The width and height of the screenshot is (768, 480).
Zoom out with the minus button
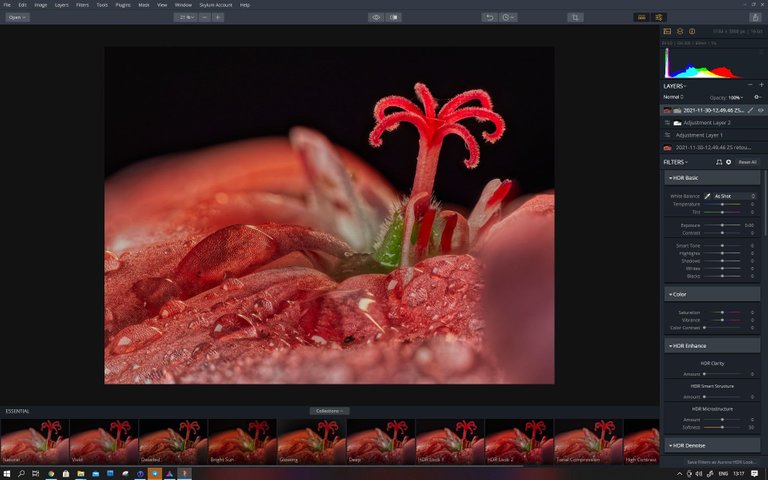click(205, 17)
